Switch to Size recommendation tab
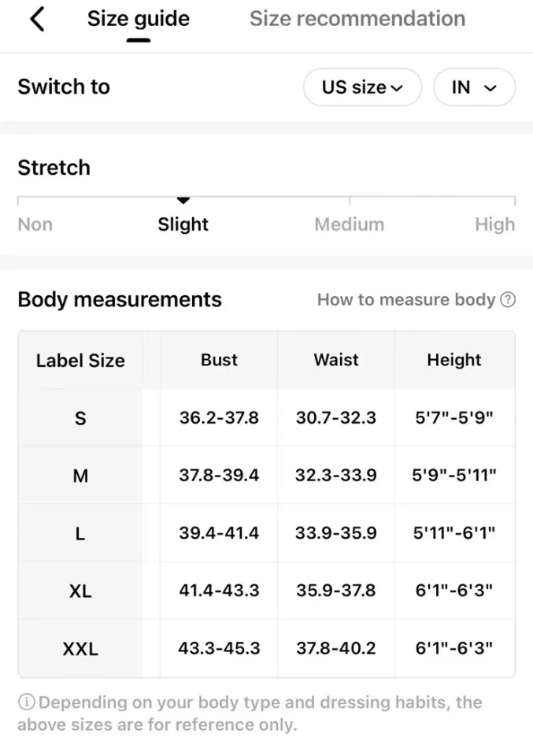The height and width of the screenshot is (756, 533). pos(357,19)
